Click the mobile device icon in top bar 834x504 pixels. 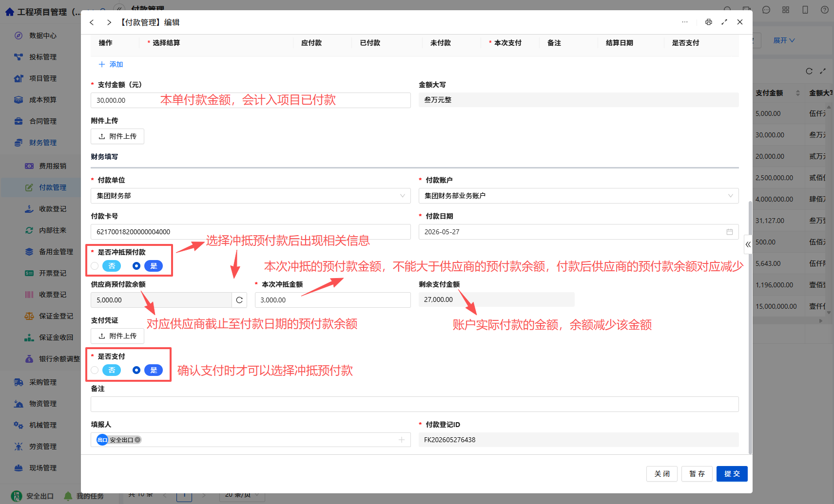coord(805,10)
